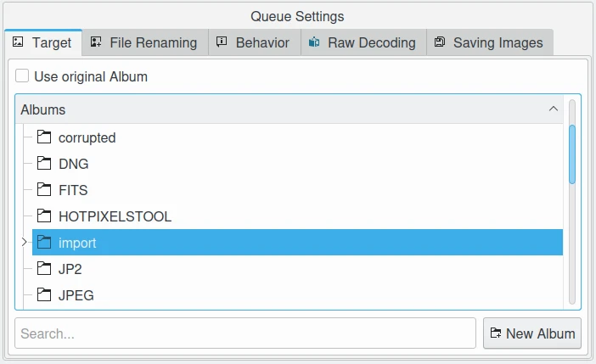Collapse the Albums header sort arrow
This screenshot has width=596, height=364.
(x=554, y=109)
